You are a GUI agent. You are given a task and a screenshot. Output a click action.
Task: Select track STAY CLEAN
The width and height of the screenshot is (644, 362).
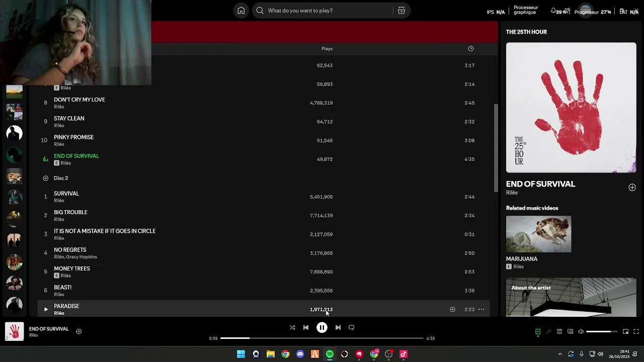click(264, 122)
